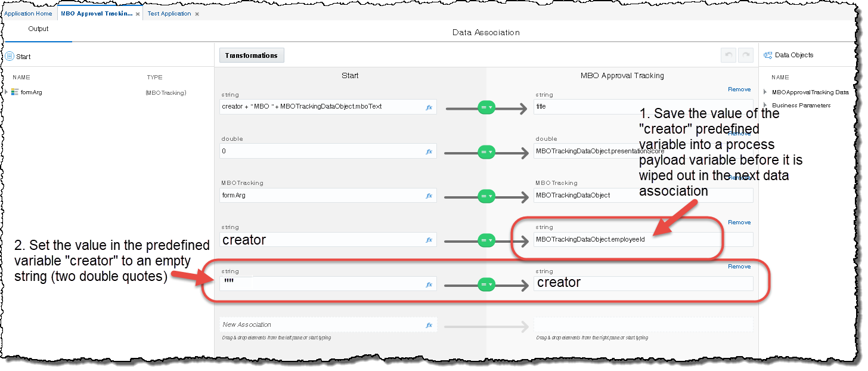Open operator dropdown for presentationScore association

tap(487, 152)
